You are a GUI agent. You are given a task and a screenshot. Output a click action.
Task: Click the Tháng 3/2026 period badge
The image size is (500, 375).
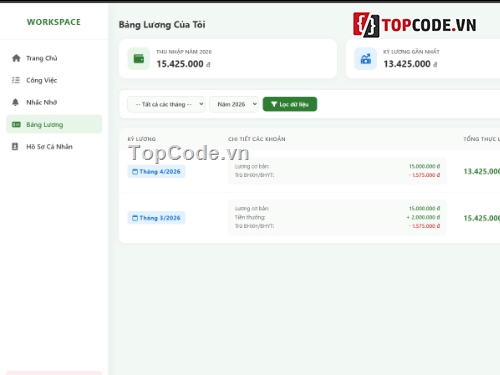tap(156, 218)
